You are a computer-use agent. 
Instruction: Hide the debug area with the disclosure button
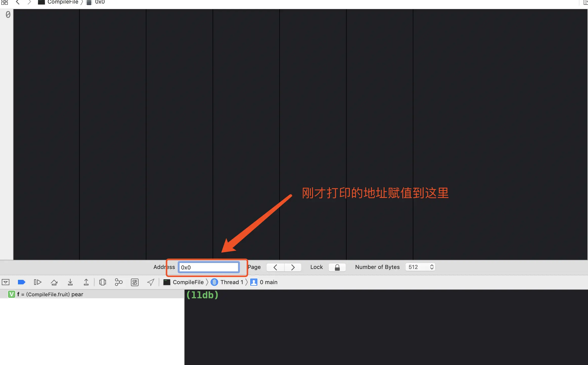(6, 282)
